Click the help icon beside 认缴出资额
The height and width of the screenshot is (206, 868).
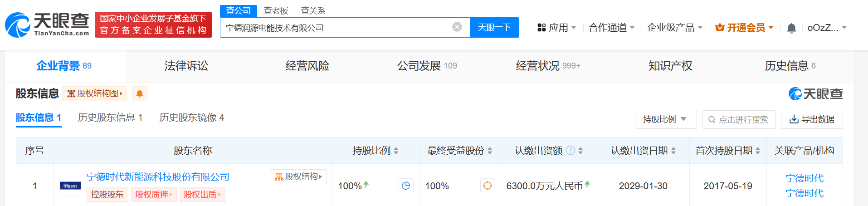pos(571,151)
